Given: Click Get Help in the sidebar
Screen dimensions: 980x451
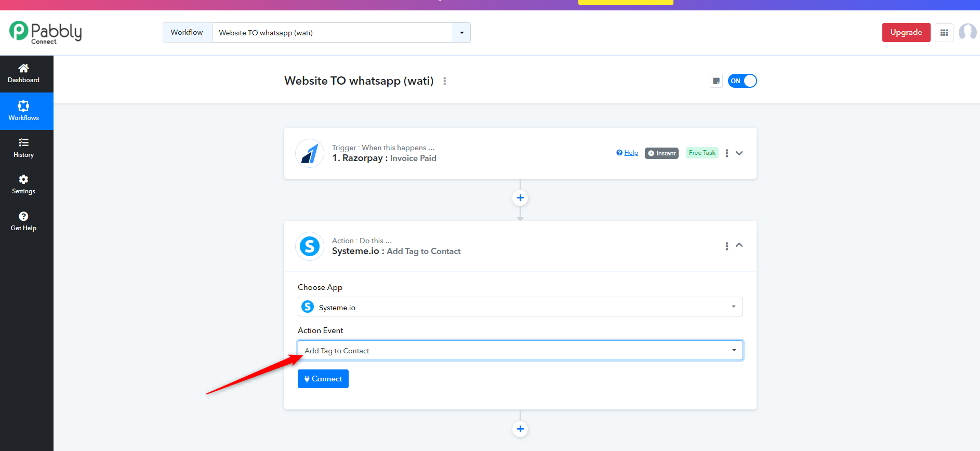Looking at the screenshot, I should tap(23, 222).
